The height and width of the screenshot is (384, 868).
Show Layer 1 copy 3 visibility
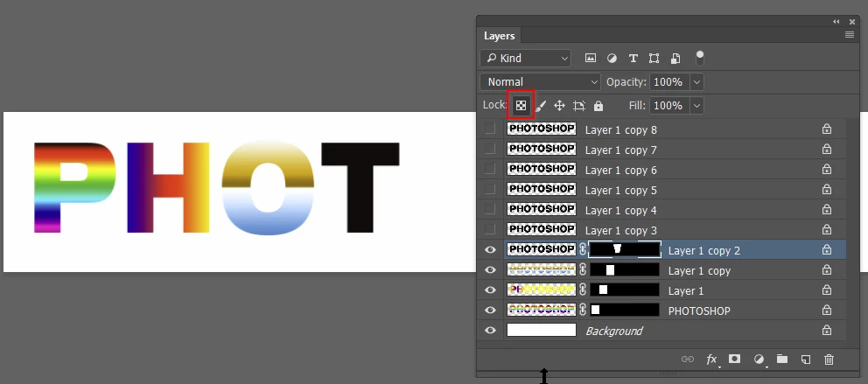(x=490, y=229)
